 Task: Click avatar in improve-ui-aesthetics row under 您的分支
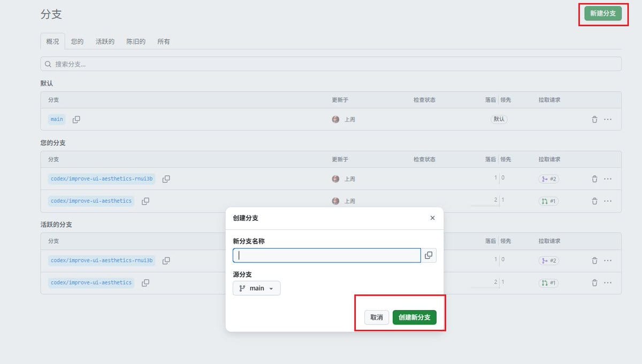click(x=335, y=201)
